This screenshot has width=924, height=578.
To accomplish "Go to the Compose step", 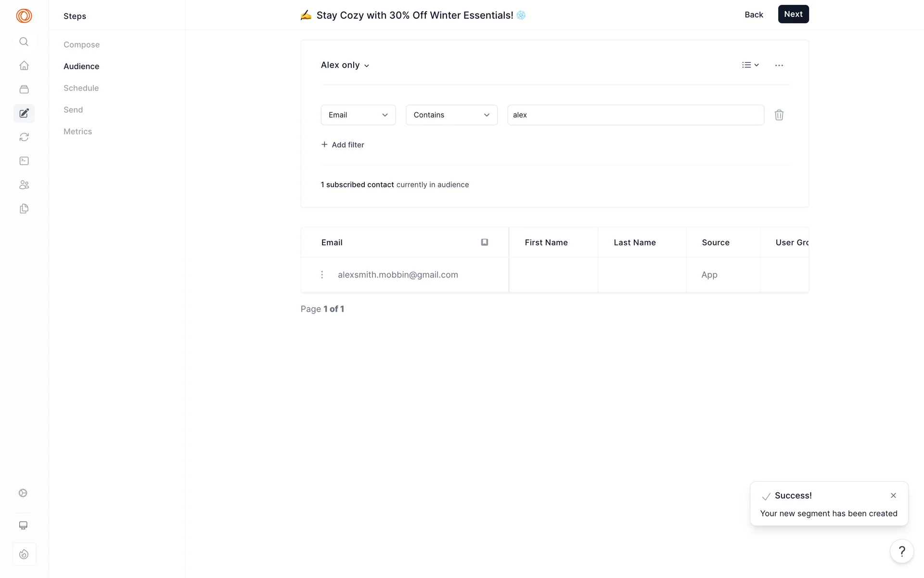I will tap(81, 45).
